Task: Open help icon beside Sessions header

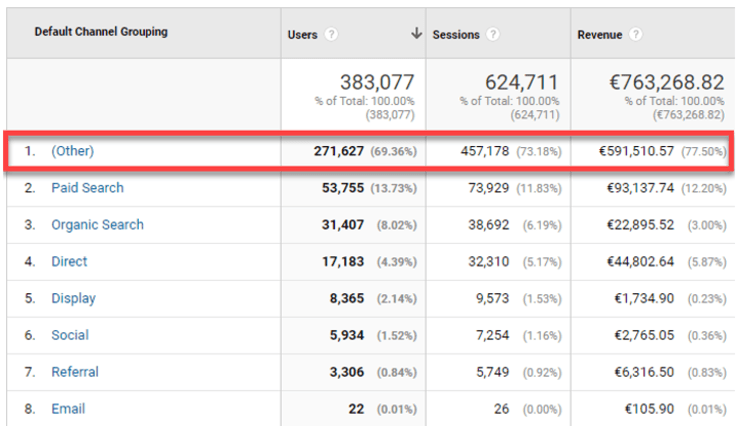Action: 493,34
